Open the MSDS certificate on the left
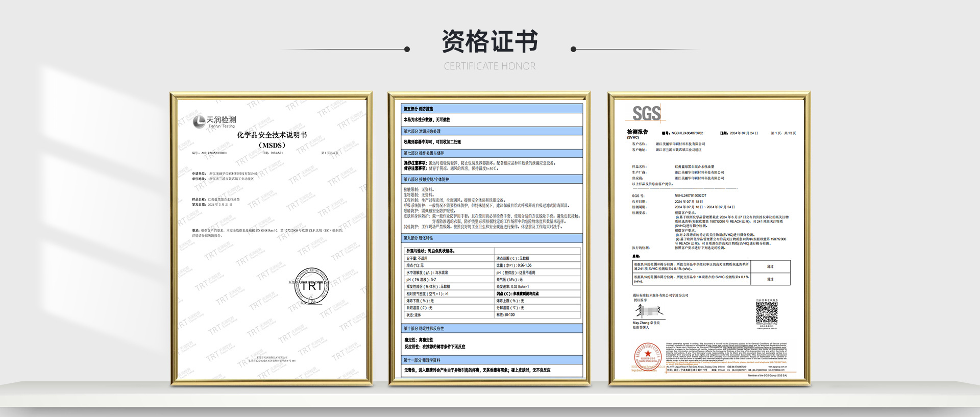 point(271,238)
